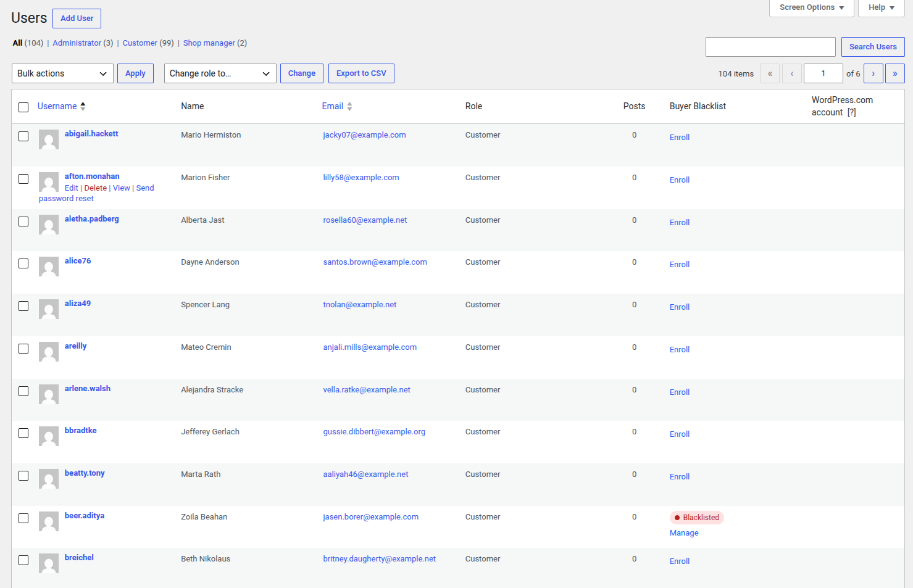Screen dimensions: 913x588
Task: Send password reset to afton.monahan
Action: [x=96, y=193]
